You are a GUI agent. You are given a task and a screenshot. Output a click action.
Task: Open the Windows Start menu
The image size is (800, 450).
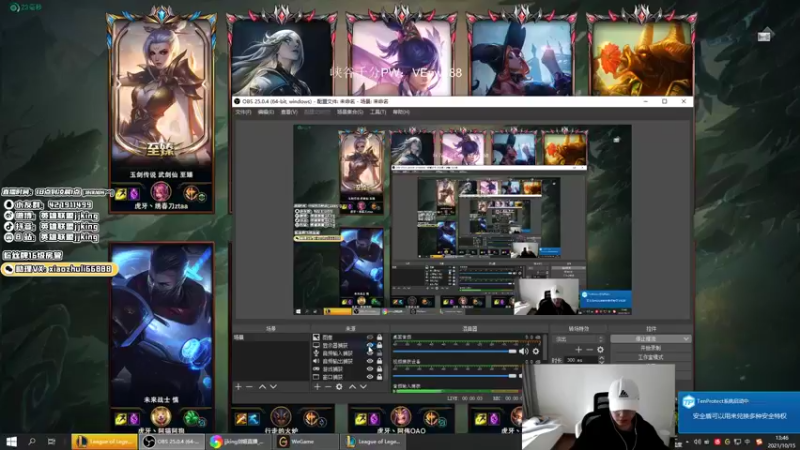pos(11,441)
